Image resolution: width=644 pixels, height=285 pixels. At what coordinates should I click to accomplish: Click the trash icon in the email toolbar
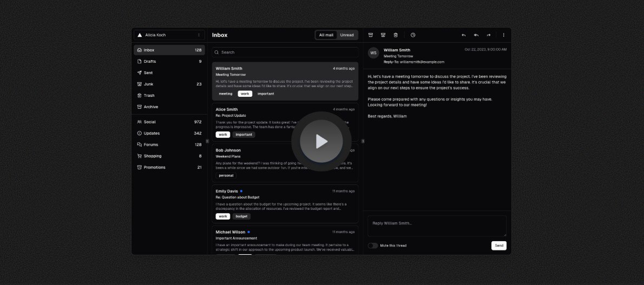[396, 35]
